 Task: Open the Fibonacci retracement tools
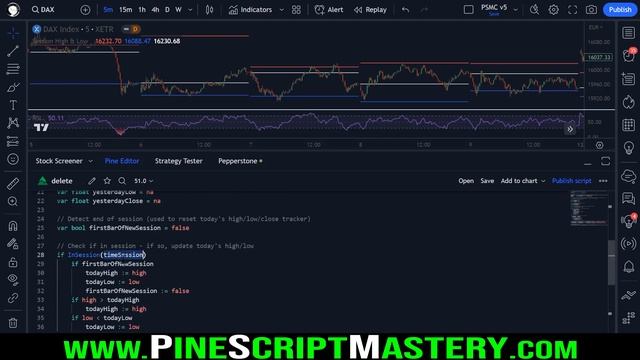13,69
